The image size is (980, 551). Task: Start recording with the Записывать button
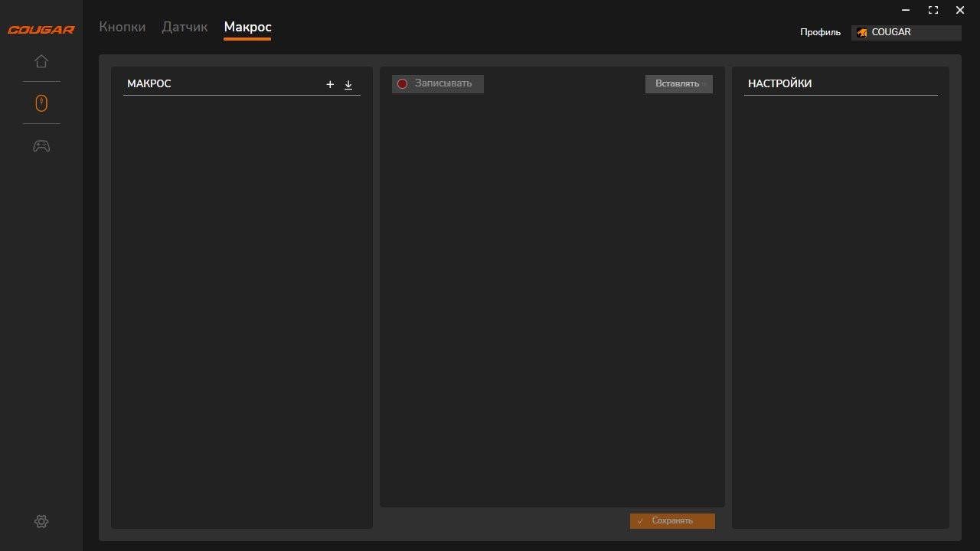click(x=437, y=83)
